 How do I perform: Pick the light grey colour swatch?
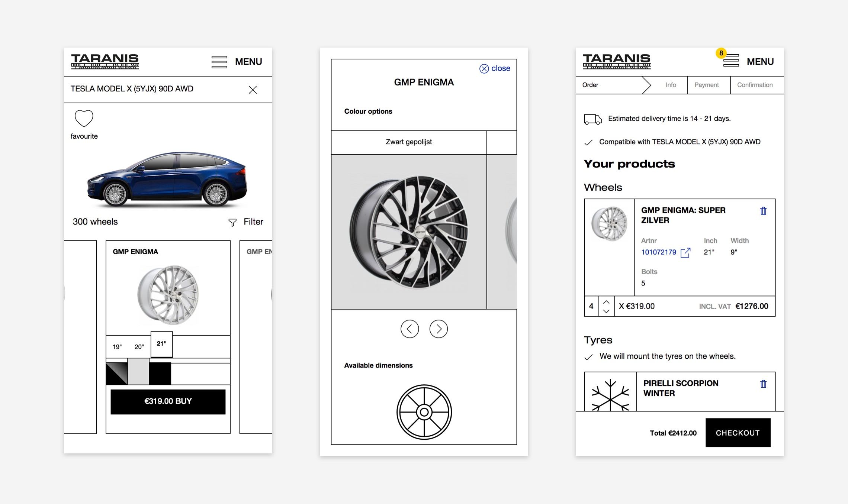tap(138, 372)
